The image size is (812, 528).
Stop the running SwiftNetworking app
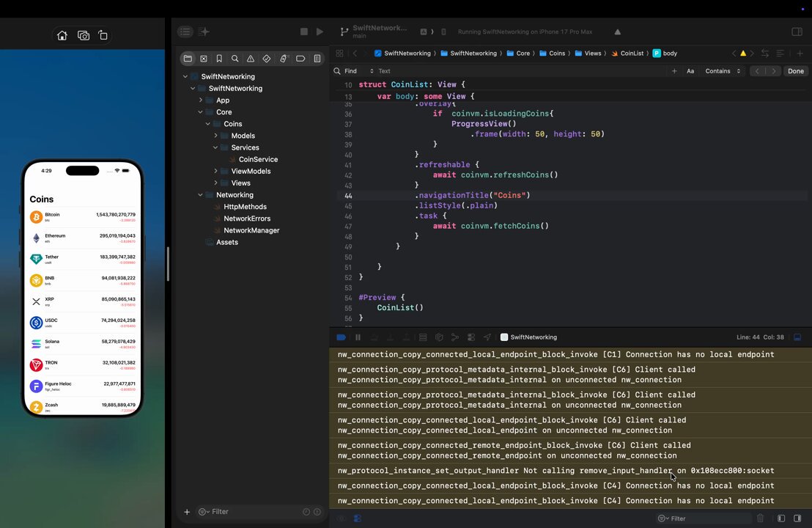pyautogui.click(x=304, y=32)
